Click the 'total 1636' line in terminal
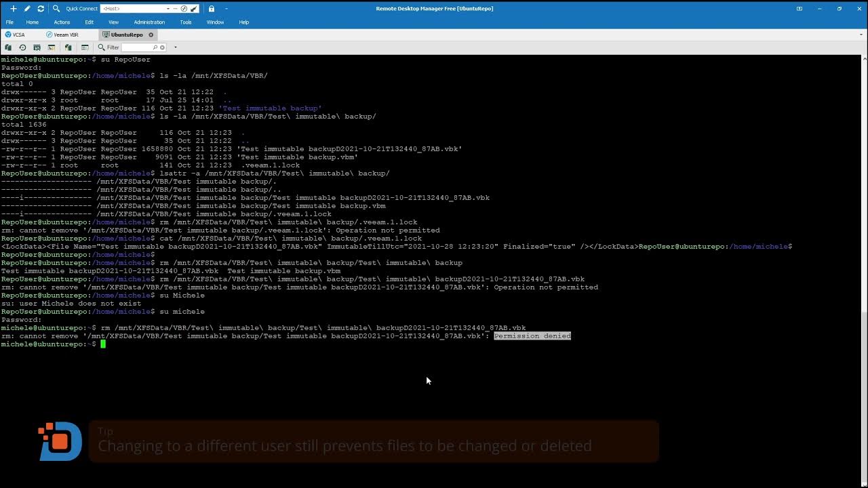Screen dimensions: 868x488 [24, 125]
